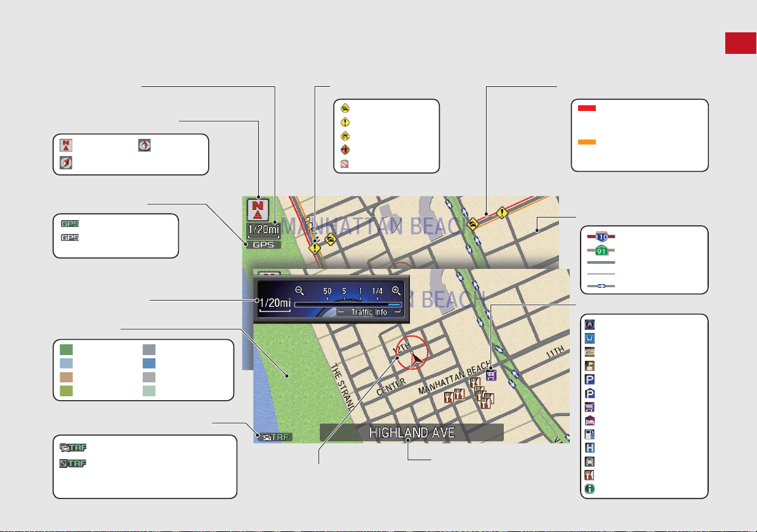
Task: Click the crossed-out TRF icon in the legend
Action: tap(73, 464)
